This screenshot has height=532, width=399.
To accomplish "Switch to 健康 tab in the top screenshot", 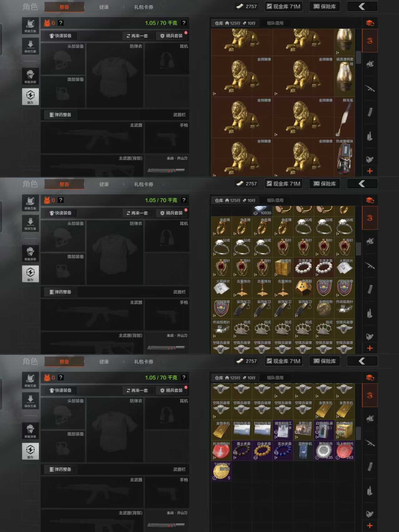I will point(104,7).
